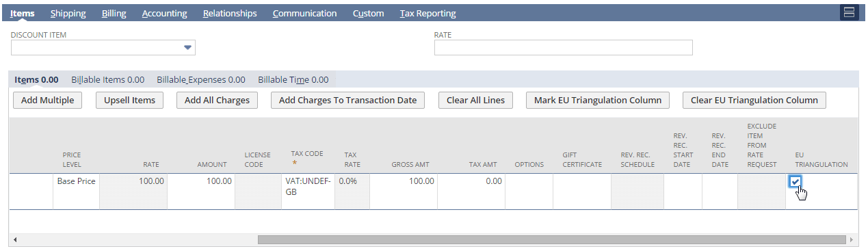This screenshot has width=868, height=251.
Task: Click the Rate cell showing 100.00
Action: coord(133,191)
